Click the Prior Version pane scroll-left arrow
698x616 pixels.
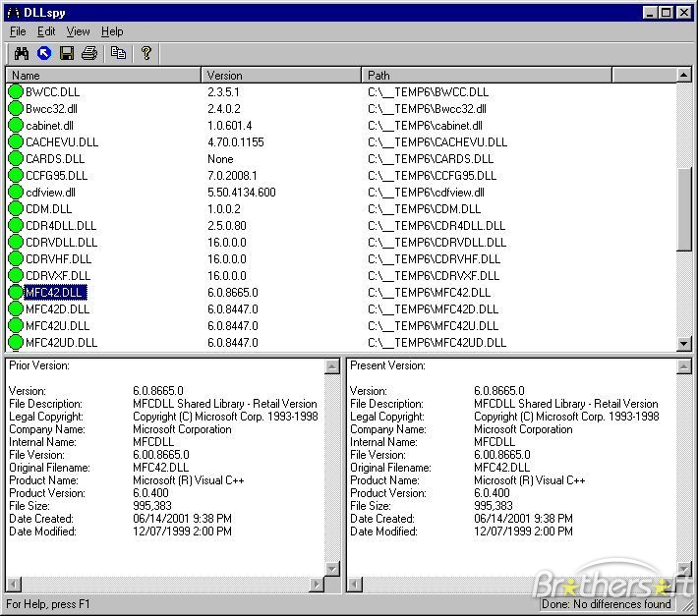tap(14, 584)
